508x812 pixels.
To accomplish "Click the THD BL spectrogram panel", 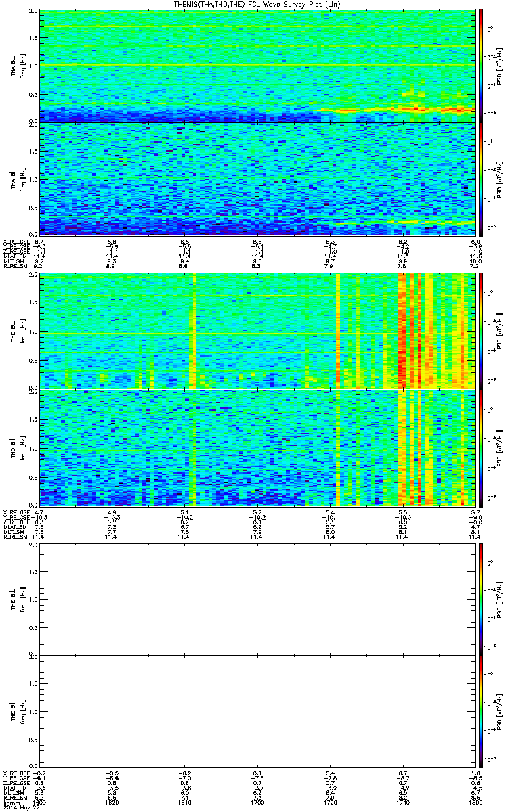I will pos(257,332).
